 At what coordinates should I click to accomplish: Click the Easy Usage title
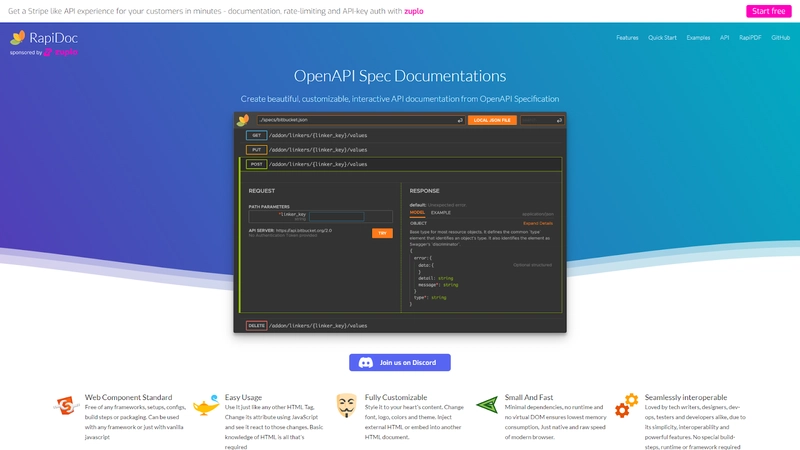[243, 397]
